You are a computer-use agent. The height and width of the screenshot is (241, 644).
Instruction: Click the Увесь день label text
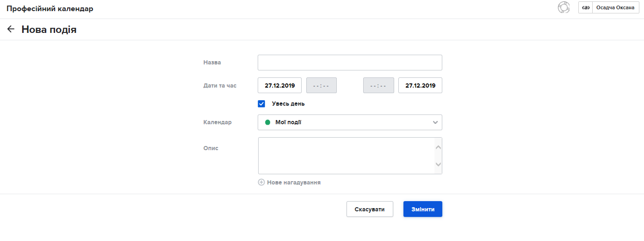[288, 104]
